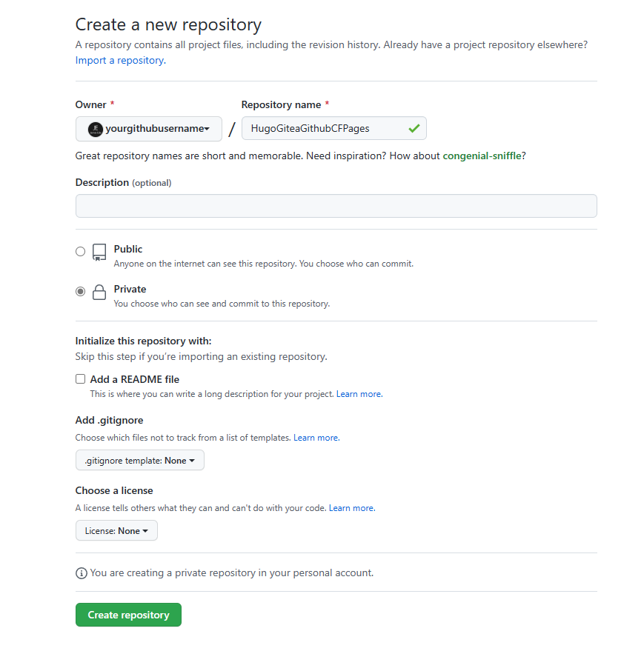Expand the .gitignore template dropdown
The image size is (644, 651).
tap(139, 461)
